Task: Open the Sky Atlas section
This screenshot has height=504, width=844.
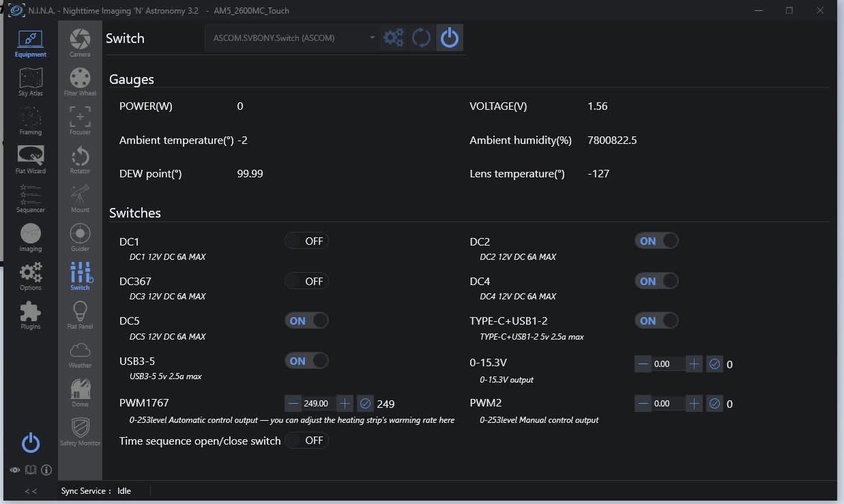Action: [31, 83]
